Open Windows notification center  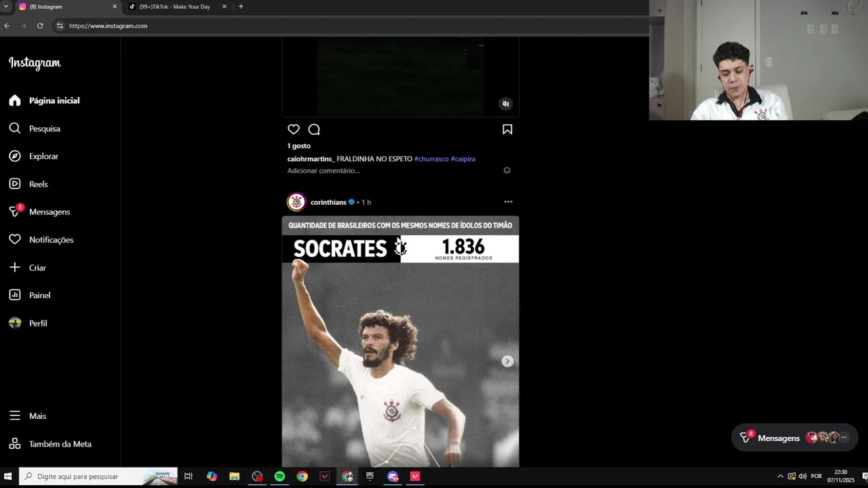tap(864, 476)
